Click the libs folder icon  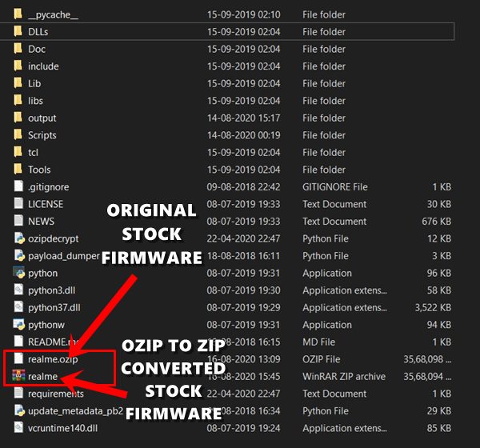tap(18, 100)
